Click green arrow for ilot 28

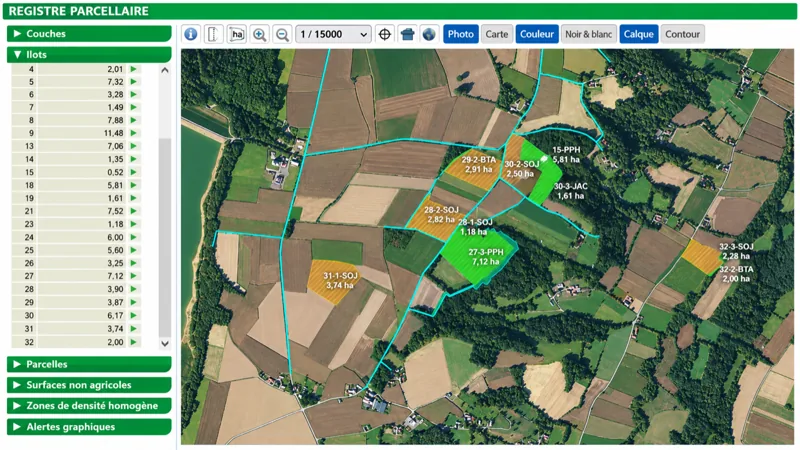(134, 289)
